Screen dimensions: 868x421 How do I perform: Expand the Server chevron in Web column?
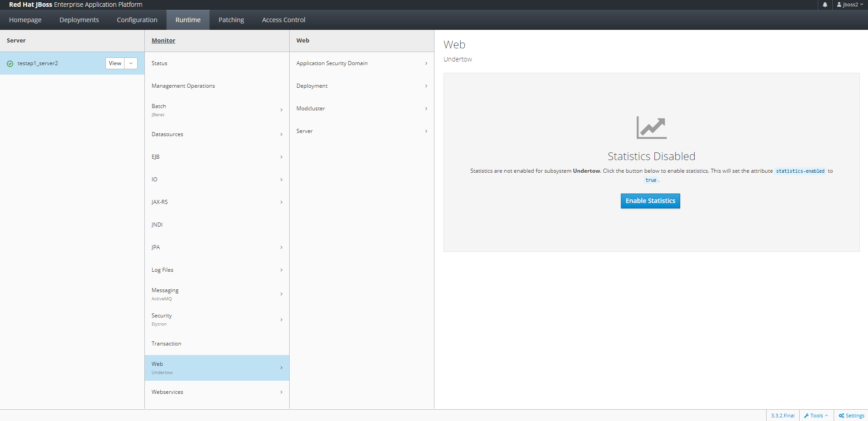pos(426,131)
